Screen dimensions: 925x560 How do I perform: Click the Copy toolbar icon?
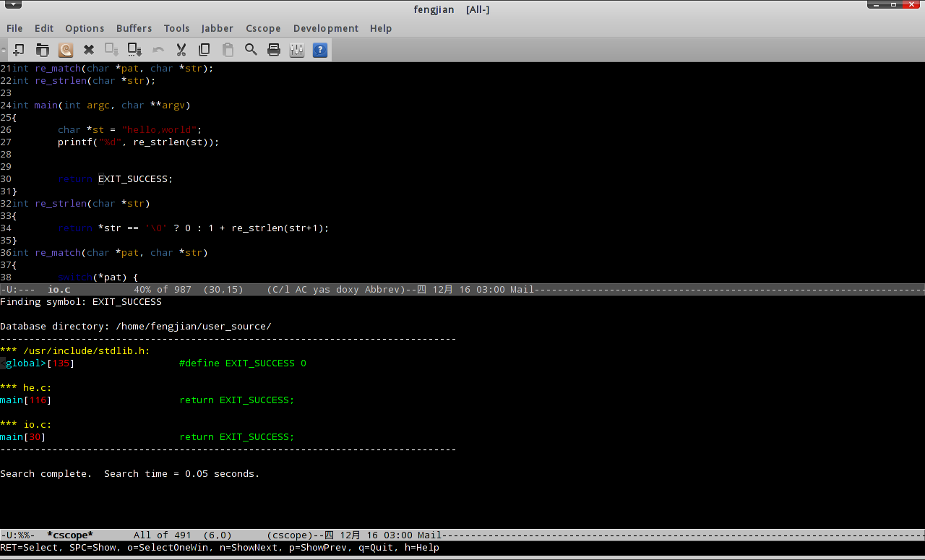205,50
